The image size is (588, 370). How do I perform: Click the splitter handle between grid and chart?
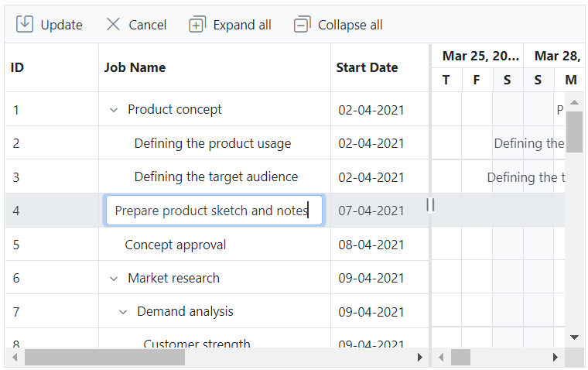[431, 204]
